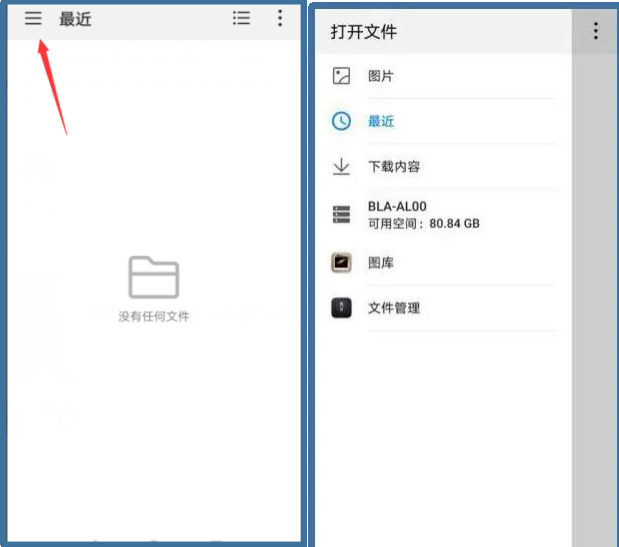Viewport: 619px width, 547px height.
Task: Click the 图片 picture icon
Action: tap(341, 76)
